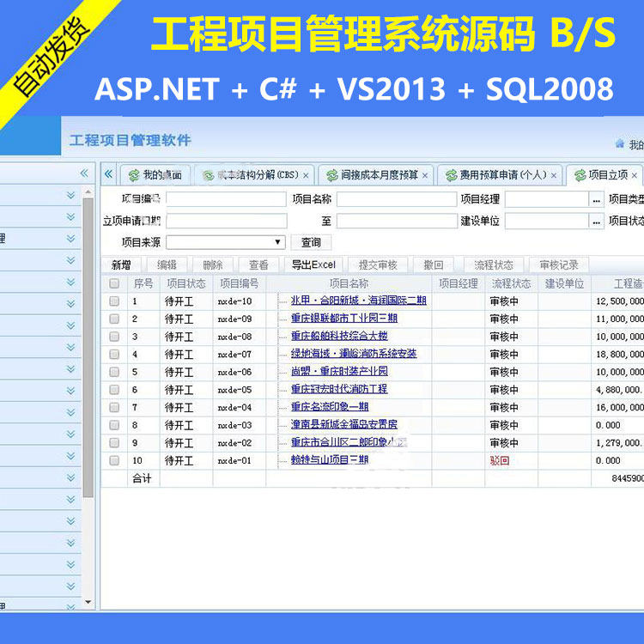Switch to 费用预算申请(个人) tab
The width and height of the screenshot is (644, 644).
pyautogui.click(x=500, y=175)
